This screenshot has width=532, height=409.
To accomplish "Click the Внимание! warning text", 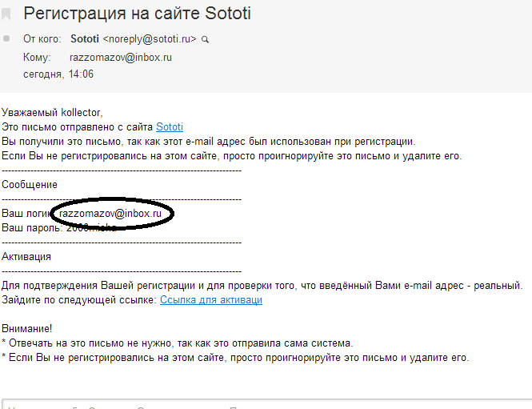I will click(27, 329).
